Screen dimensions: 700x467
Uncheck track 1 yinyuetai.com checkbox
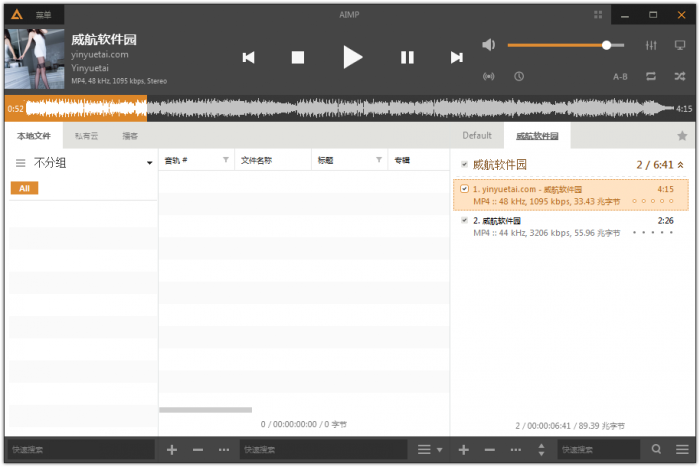464,189
